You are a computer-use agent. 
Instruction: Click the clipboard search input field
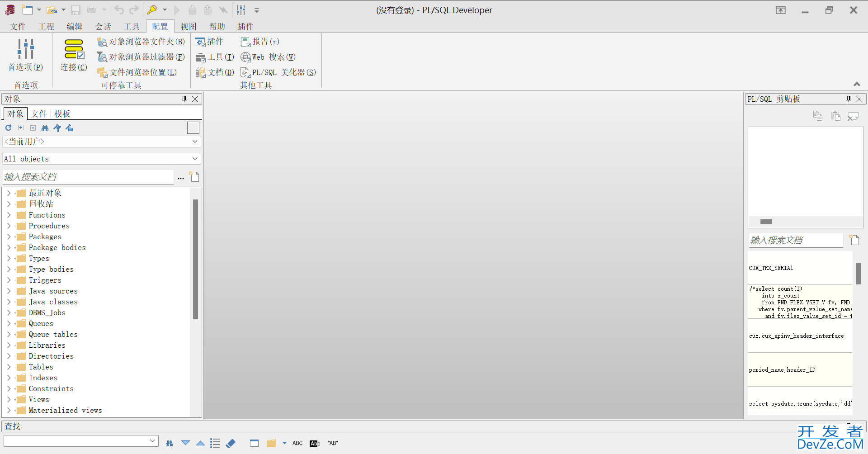click(796, 240)
